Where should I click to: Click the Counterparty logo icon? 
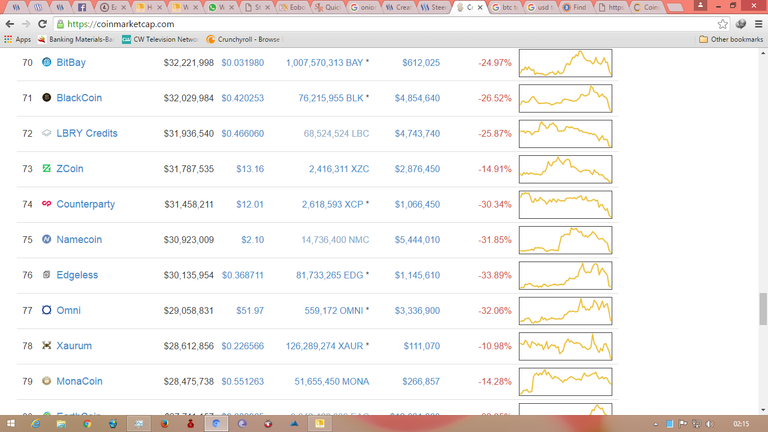click(47, 204)
